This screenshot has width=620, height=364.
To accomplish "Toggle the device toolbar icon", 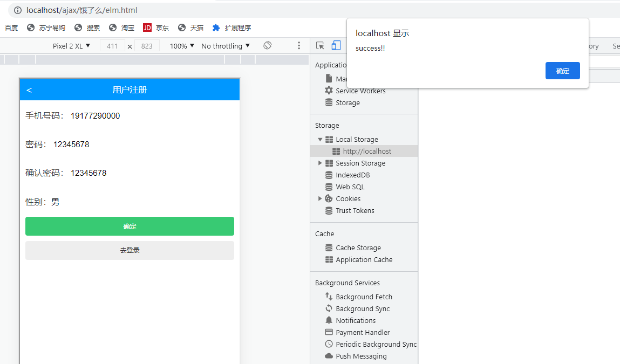I will click(x=336, y=45).
